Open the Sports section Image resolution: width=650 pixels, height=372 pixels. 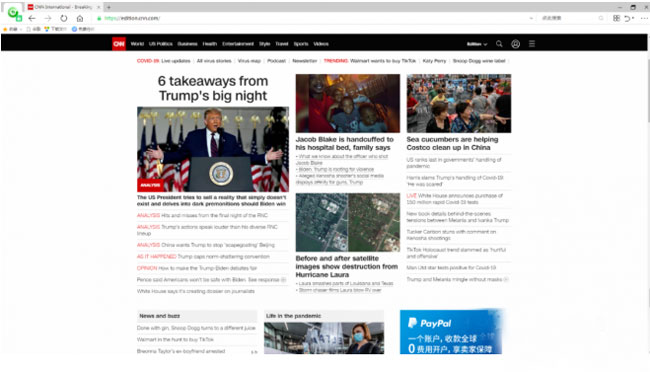[301, 44]
